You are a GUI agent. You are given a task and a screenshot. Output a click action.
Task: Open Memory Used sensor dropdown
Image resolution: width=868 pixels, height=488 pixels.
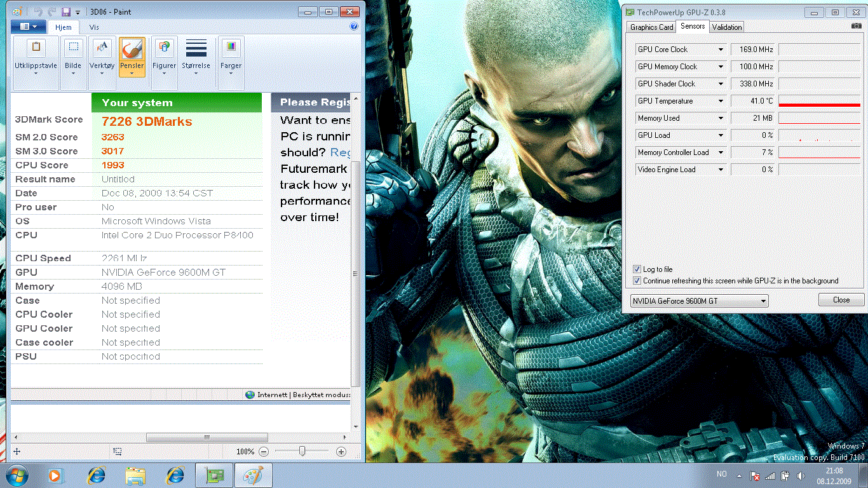click(x=721, y=118)
